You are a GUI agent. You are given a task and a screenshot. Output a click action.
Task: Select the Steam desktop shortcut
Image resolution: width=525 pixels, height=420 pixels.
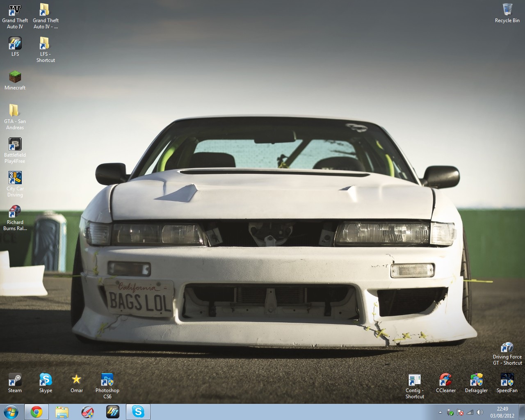(x=15, y=383)
